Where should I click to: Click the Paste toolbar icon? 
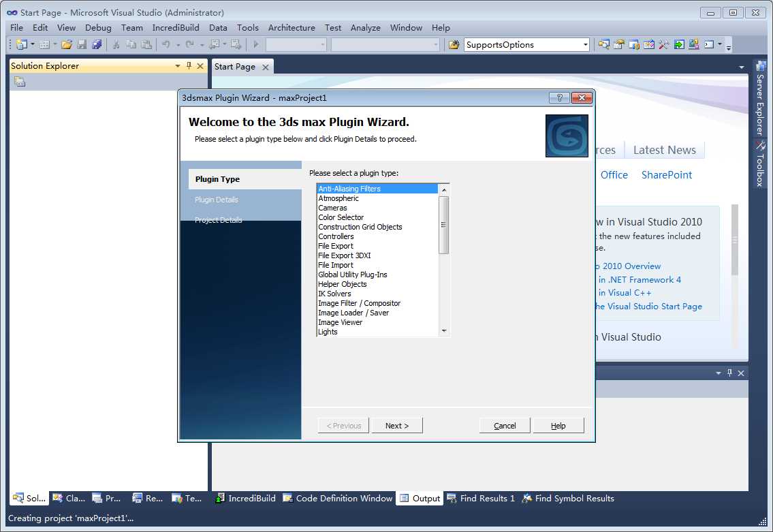tap(146, 44)
